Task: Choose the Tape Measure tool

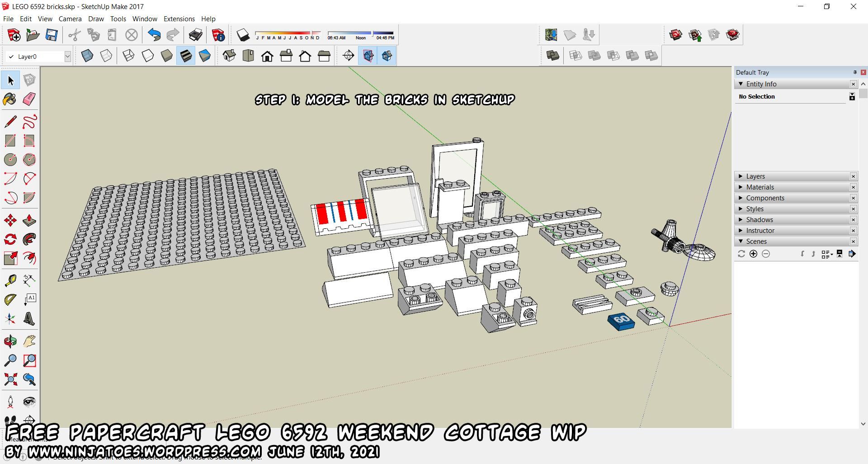Action: pos(10,280)
